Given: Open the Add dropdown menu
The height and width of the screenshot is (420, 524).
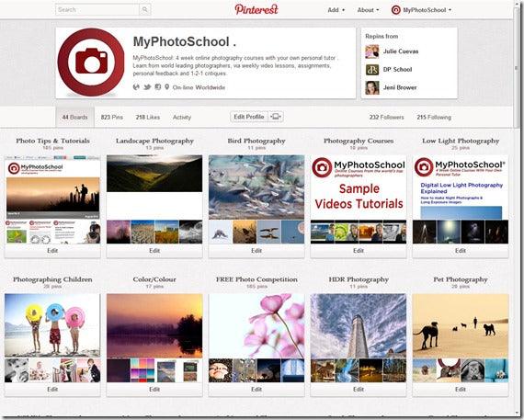Looking at the screenshot, I should click(336, 10).
